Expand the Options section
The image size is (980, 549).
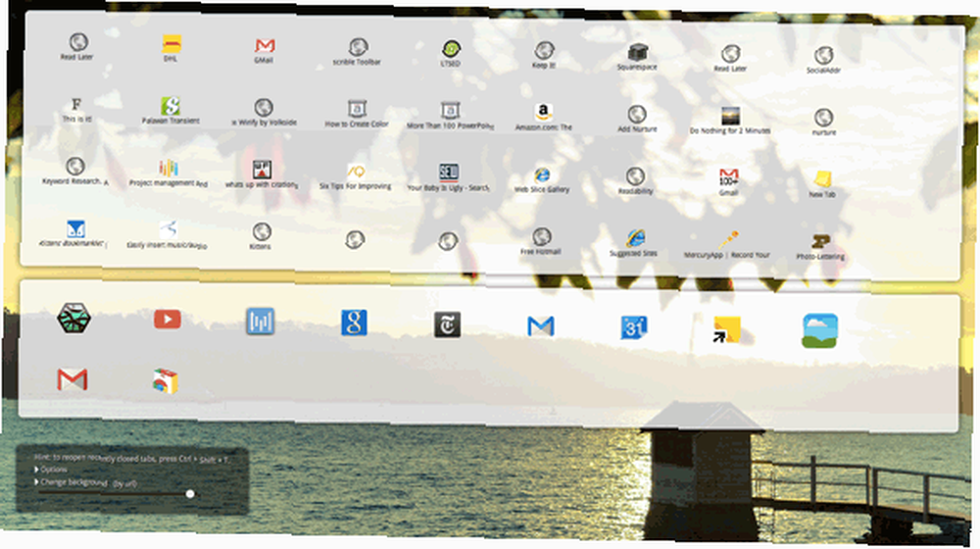pos(51,470)
